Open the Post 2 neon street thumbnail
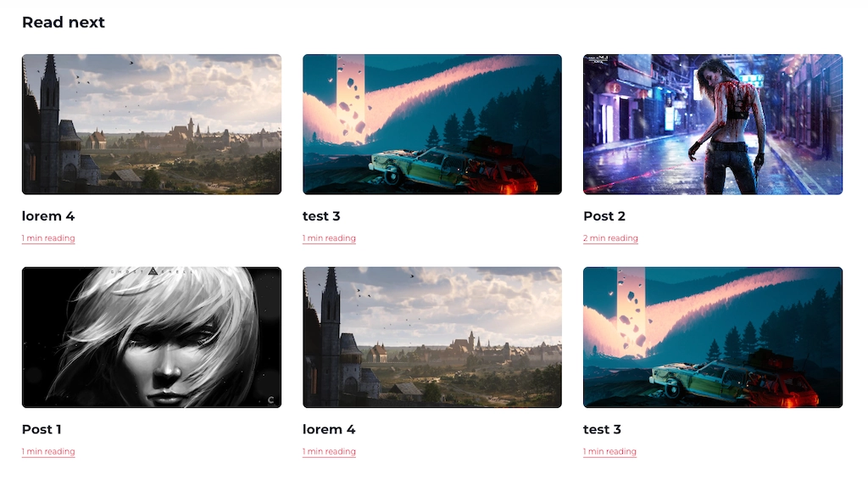 click(712, 125)
